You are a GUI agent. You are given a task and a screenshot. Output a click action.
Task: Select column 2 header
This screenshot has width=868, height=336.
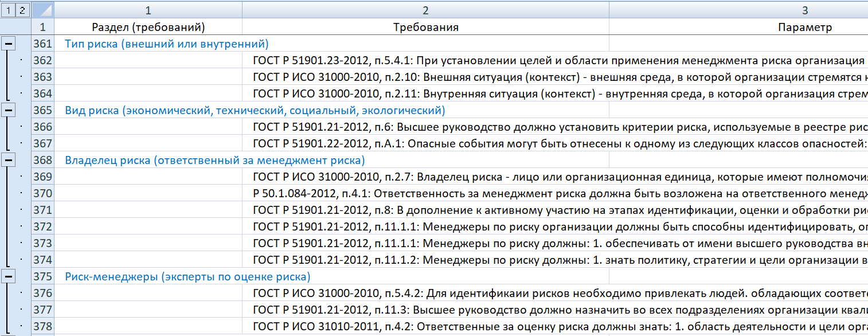tap(425, 10)
